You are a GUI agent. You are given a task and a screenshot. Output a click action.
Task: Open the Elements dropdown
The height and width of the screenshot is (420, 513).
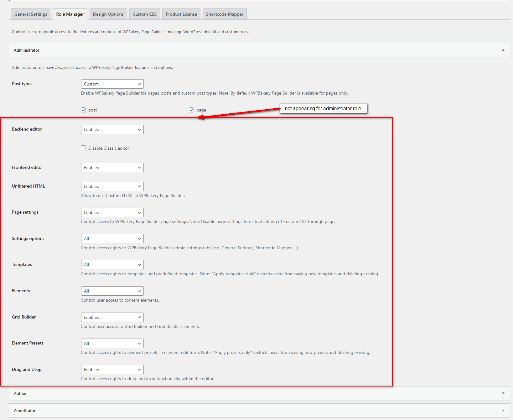[x=112, y=291]
